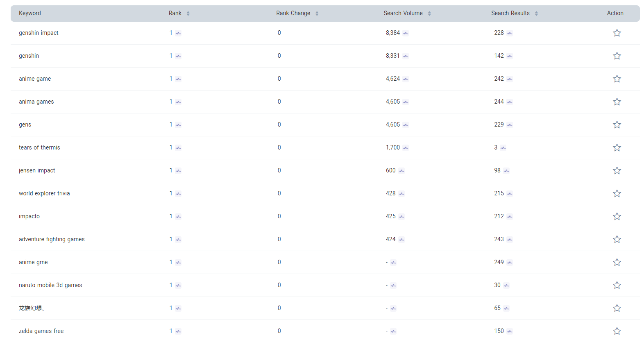644x342 pixels.
Task: View search results trend for anime game
Action: tap(510, 79)
